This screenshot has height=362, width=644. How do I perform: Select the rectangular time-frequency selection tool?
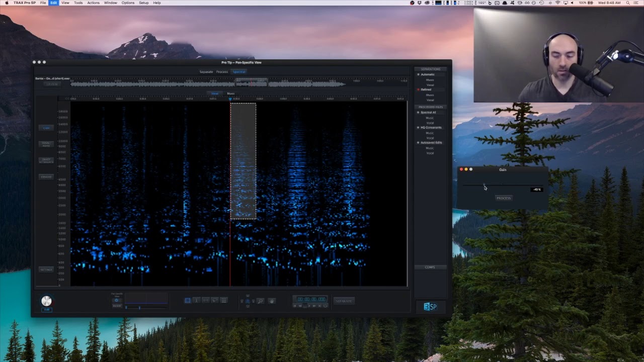188,301
